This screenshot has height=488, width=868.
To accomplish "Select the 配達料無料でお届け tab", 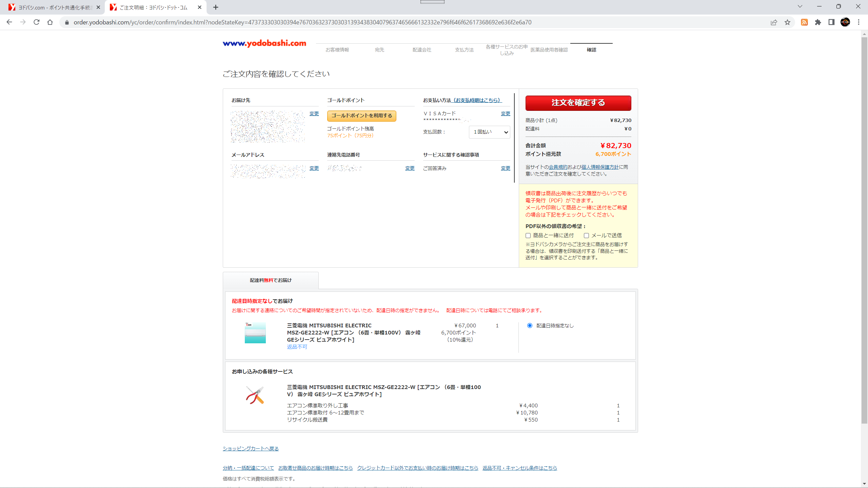I will (x=271, y=280).
